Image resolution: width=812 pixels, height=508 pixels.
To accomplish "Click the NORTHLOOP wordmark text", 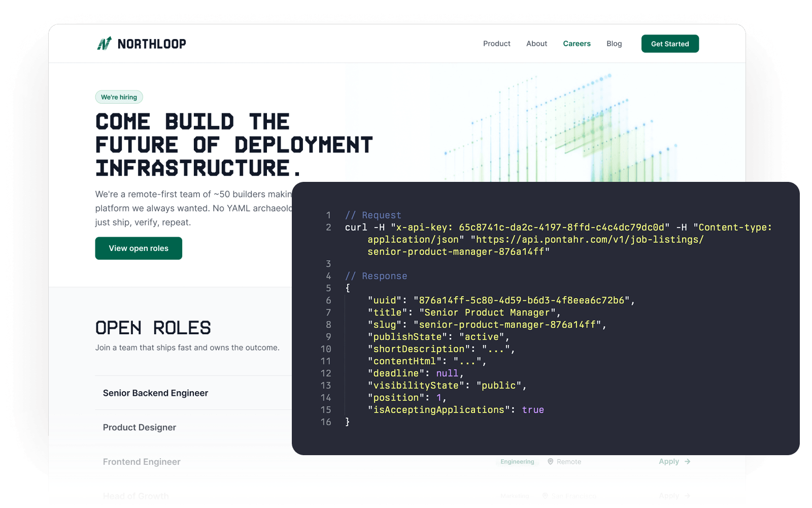I will tap(152, 44).
